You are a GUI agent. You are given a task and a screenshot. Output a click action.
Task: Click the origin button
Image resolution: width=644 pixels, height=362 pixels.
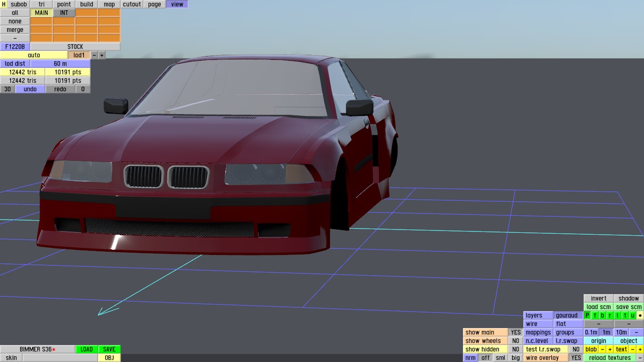599,341
